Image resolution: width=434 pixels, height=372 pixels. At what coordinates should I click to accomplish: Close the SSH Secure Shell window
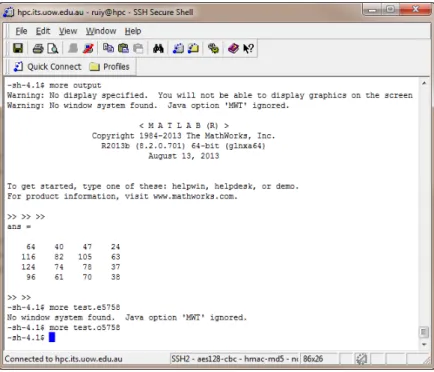click(x=415, y=10)
